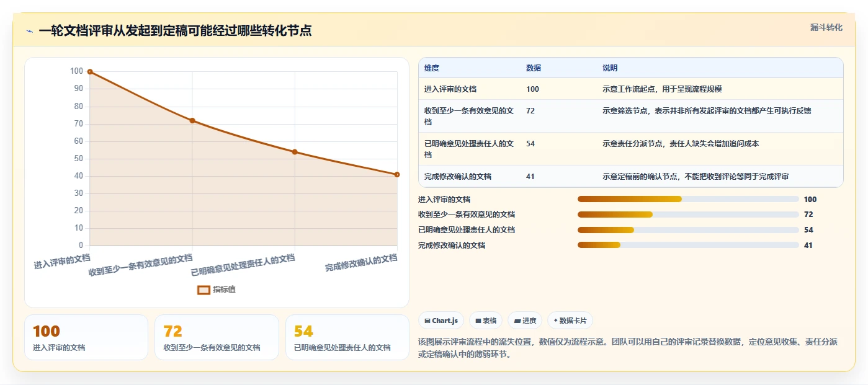This screenshot has height=385, width=868.
Task: Click the footer paragraph starting 该图展示评审流程
Action: click(629, 348)
